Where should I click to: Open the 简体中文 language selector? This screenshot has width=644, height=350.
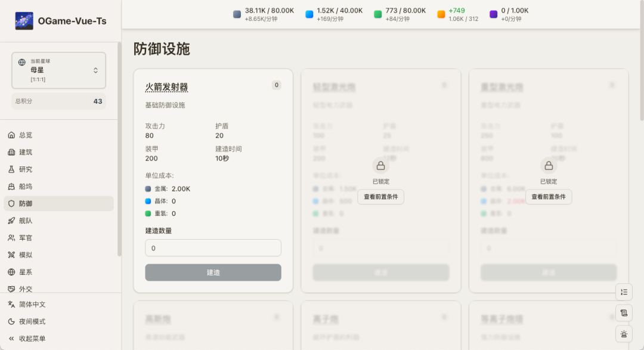32,304
